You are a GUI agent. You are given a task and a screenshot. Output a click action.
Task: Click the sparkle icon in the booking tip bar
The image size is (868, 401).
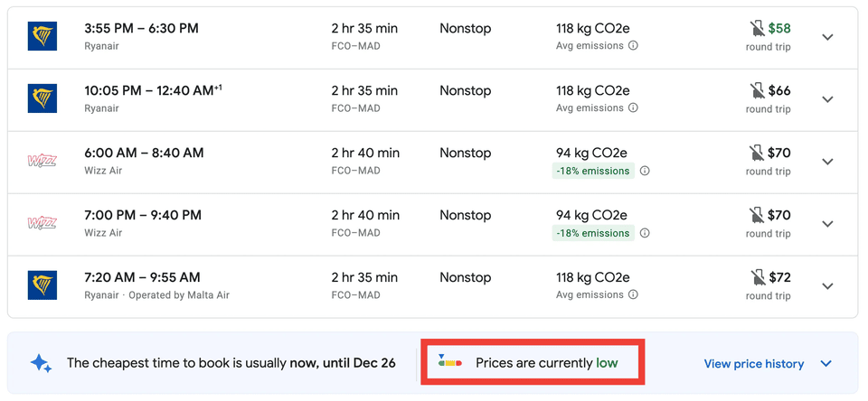click(x=41, y=363)
